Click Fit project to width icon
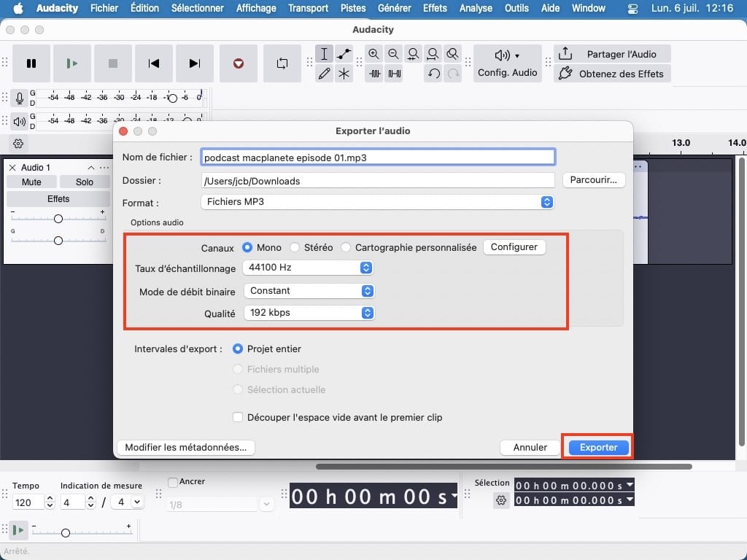The height and width of the screenshot is (560, 747). pos(433,54)
